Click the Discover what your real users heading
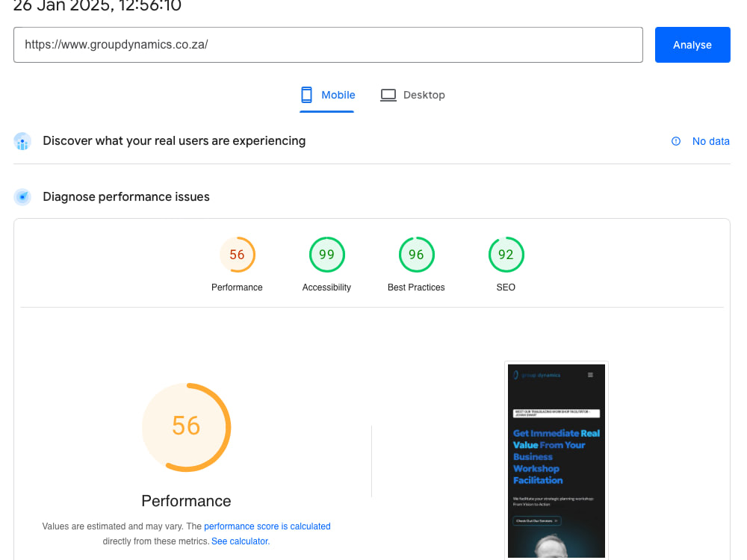The height and width of the screenshot is (560, 747). (174, 141)
